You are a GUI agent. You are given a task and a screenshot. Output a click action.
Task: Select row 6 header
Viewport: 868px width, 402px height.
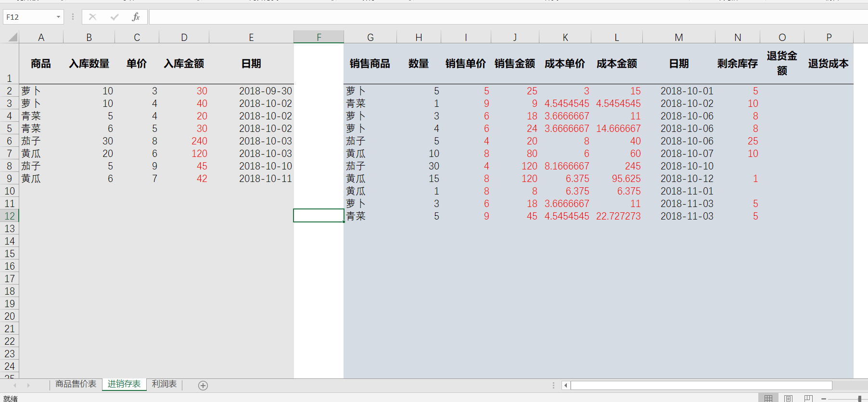click(10, 141)
